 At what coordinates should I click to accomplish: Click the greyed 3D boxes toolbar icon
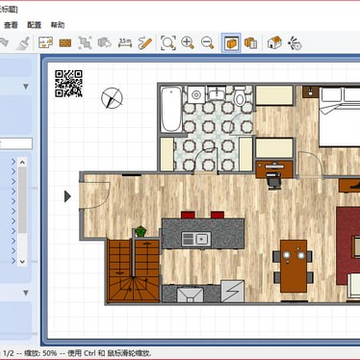[x=104, y=43]
